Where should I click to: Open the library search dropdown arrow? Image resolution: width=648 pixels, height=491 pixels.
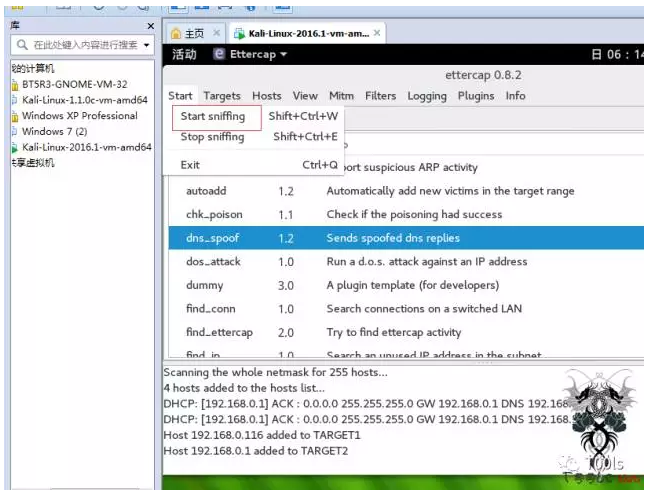click(x=146, y=45)
